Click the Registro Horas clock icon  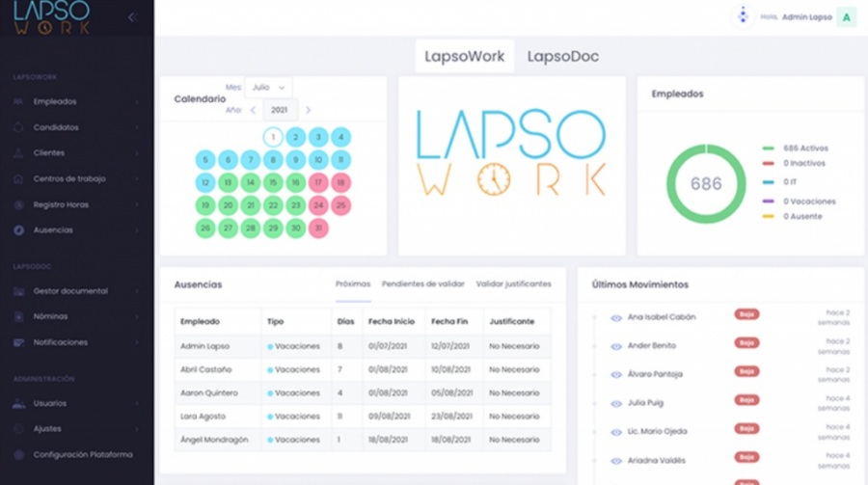pos(18,204)
